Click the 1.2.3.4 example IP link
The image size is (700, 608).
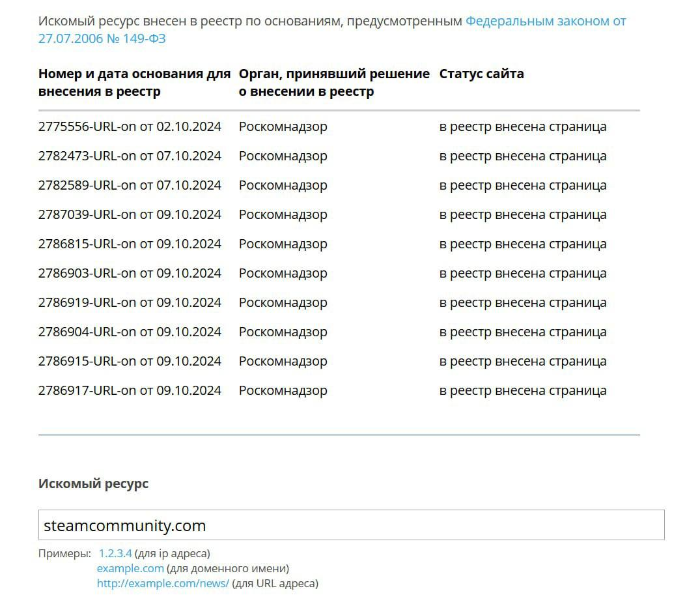click(115, 553)
